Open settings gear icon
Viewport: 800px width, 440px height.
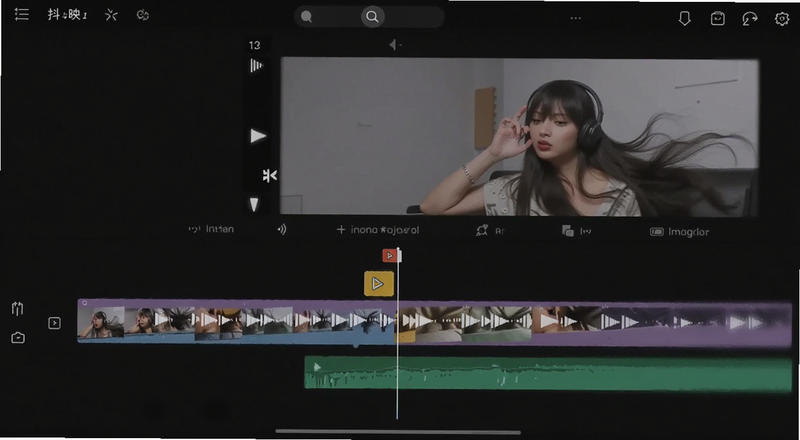click(782, 19)
